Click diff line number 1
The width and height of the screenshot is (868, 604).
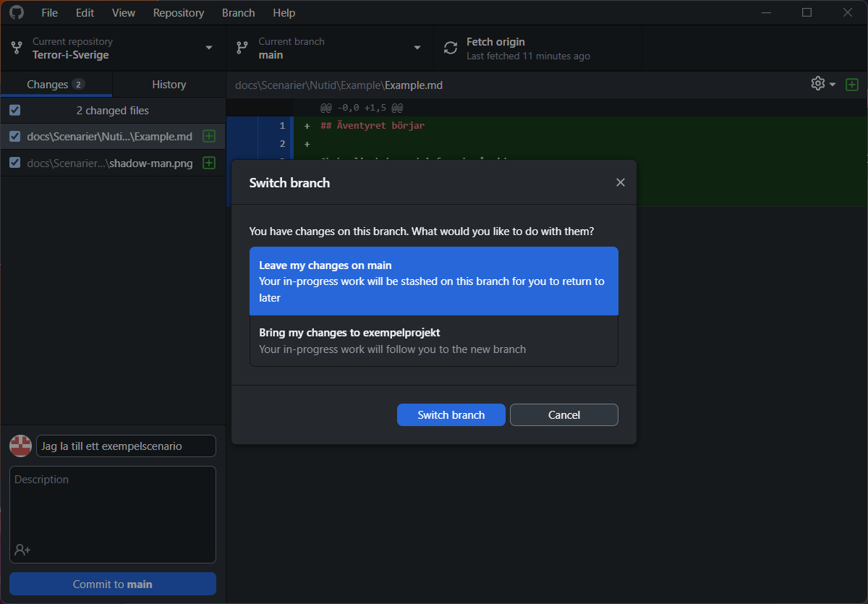coord(282,125)
